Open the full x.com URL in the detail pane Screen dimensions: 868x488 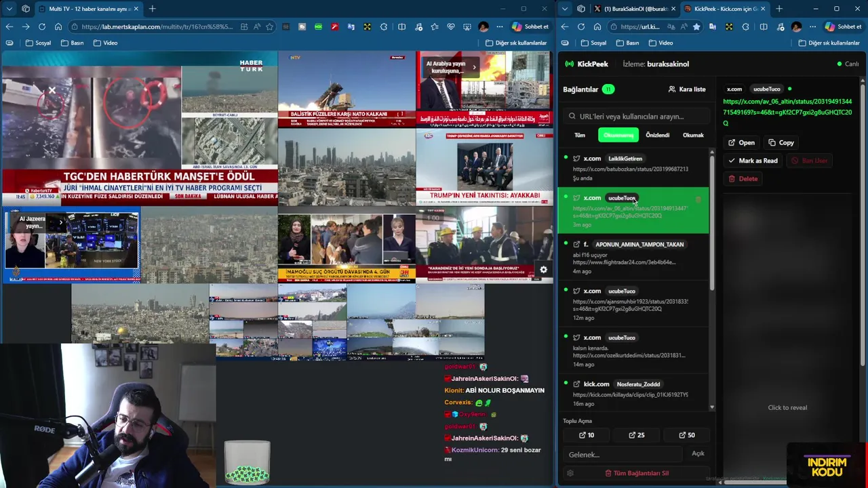[x=787, y=113]
